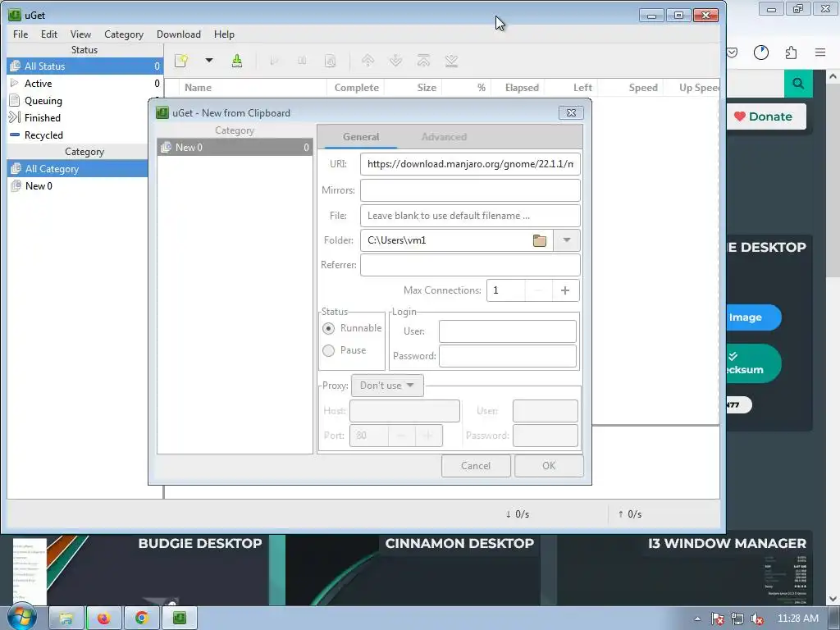
Task: Open File Explorer from the taskbar
Action: pyautogui.click(x=66, y=619)
